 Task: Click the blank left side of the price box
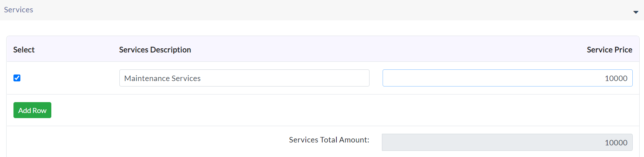[473, 78]
